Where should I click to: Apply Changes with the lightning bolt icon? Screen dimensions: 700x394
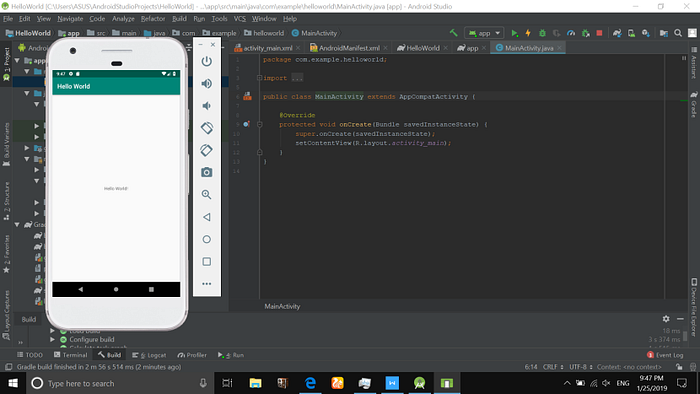pos(528,33)
